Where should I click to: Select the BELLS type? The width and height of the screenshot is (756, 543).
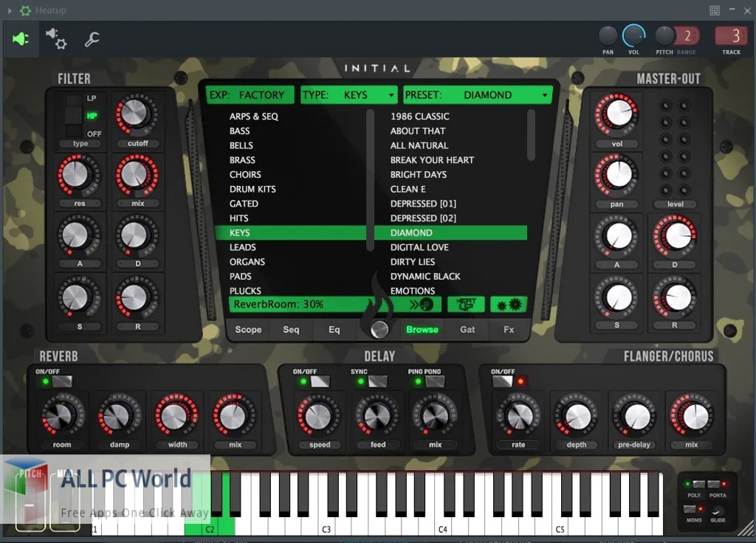pyautogui.click(x=241, y=145)
